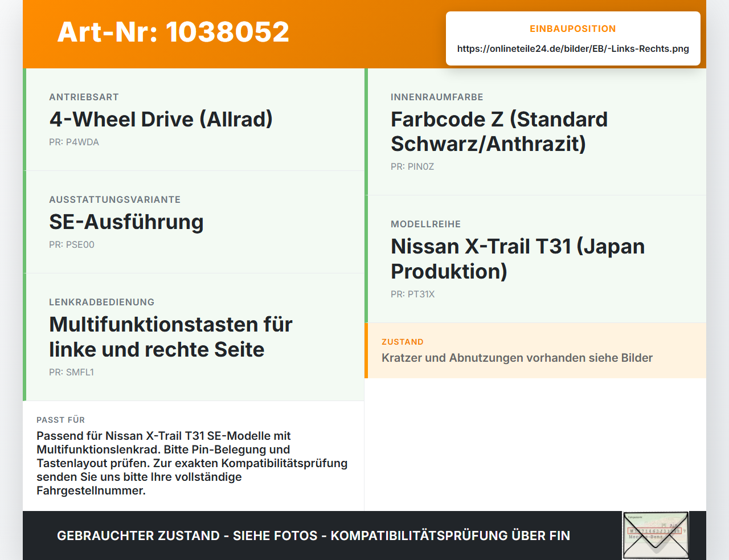Select the 'Passend für Nissan X-Trail T31' paragraph
Viewport: 729px width, 560px height.
click(192, 463)
